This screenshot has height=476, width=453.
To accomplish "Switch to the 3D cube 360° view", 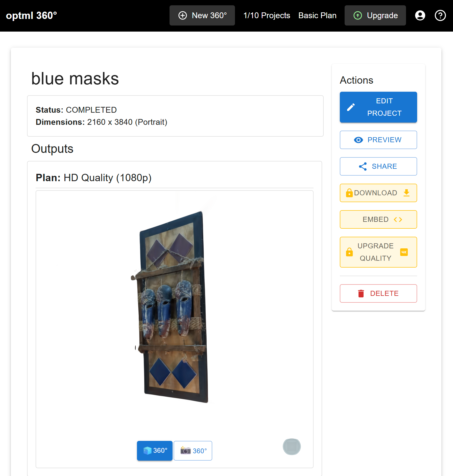I will [155, 450].
